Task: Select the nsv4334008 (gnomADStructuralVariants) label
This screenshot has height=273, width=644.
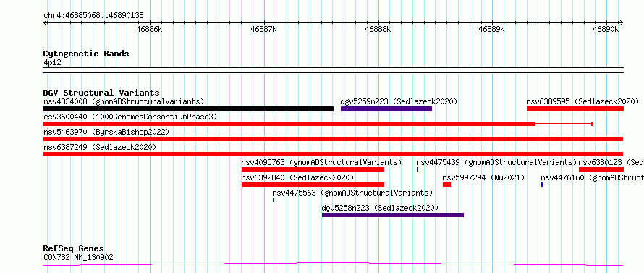Action: point(124,101)
